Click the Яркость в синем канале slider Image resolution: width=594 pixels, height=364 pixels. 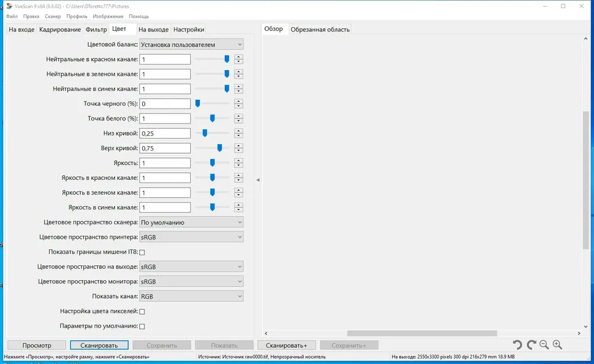click(x=212, y=207)
